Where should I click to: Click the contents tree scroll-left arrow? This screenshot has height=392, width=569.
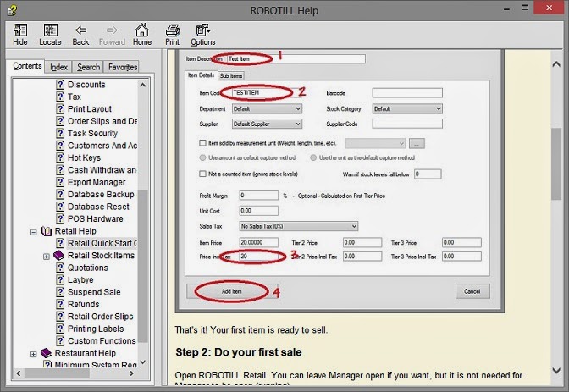pos(19,373)
